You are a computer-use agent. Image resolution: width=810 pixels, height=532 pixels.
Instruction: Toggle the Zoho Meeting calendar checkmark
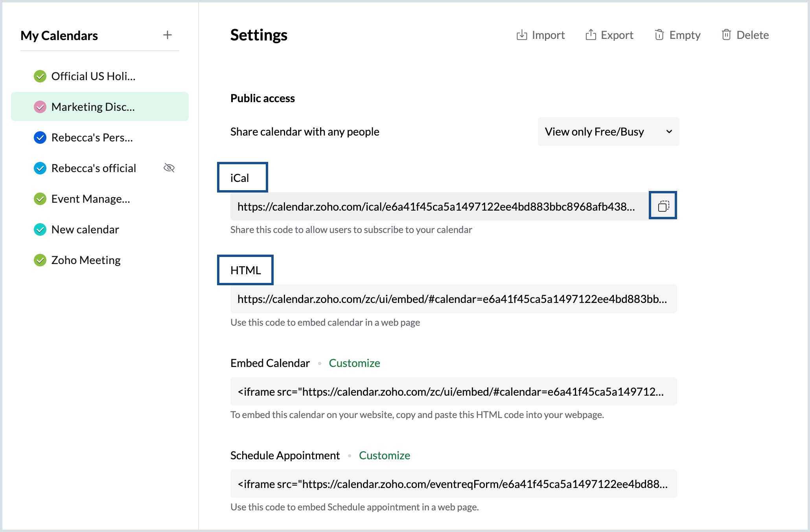40,260
